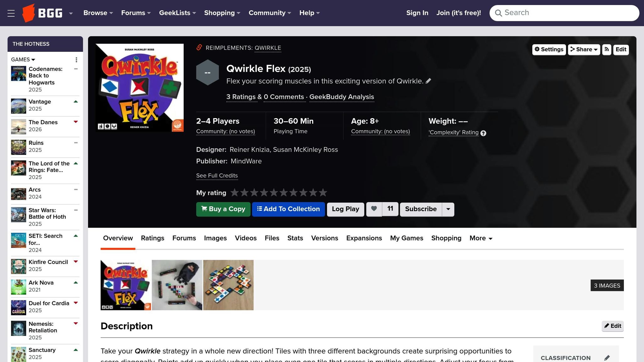
Task: Expand the Share dropdown
Action: coord(584,50)
